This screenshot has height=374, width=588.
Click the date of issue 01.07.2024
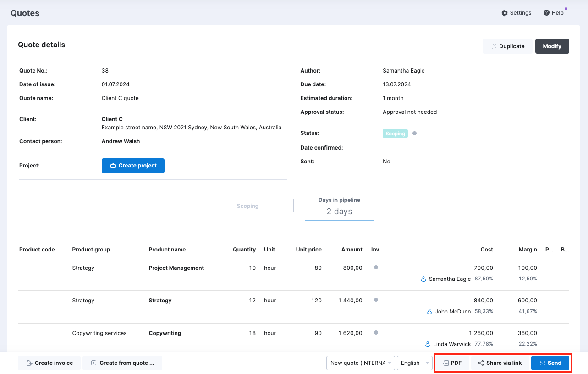115,84
